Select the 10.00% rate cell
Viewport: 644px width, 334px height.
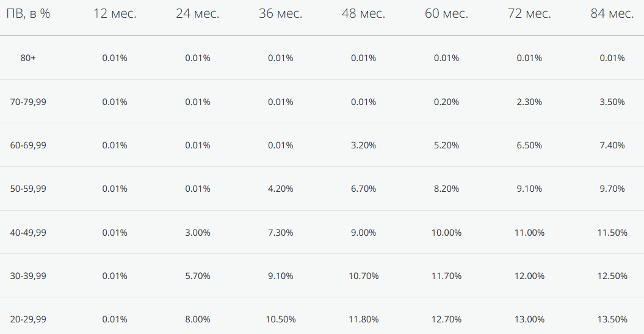click(x=446, y=233)
